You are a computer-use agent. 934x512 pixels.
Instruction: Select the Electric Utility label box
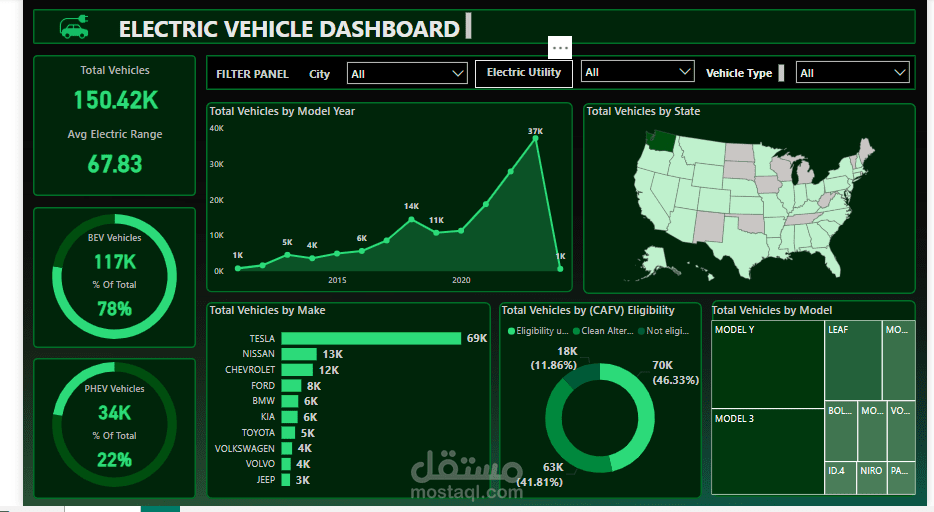pyautogui.click(x=524, y=73)
